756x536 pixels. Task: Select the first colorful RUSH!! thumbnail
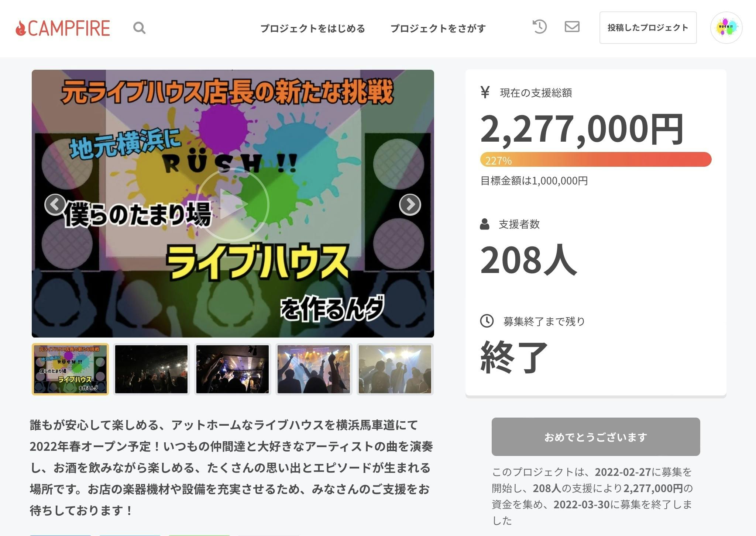coord(70,369)
